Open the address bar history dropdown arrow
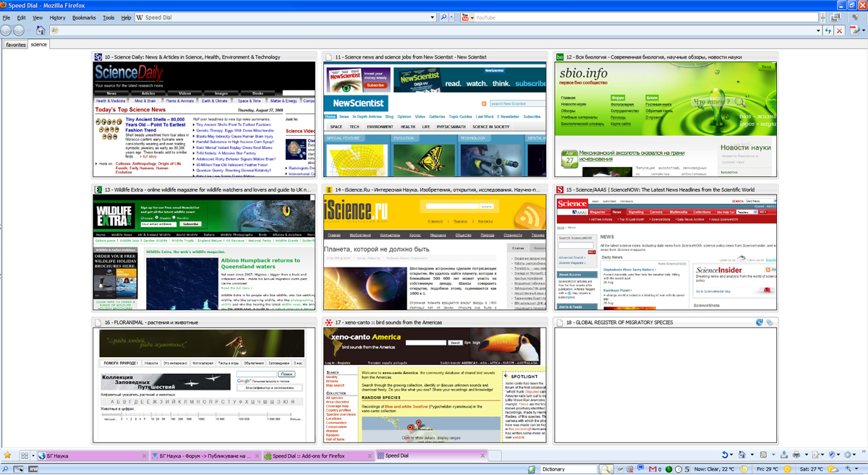868x475 pixels. (x=818, y=30)
